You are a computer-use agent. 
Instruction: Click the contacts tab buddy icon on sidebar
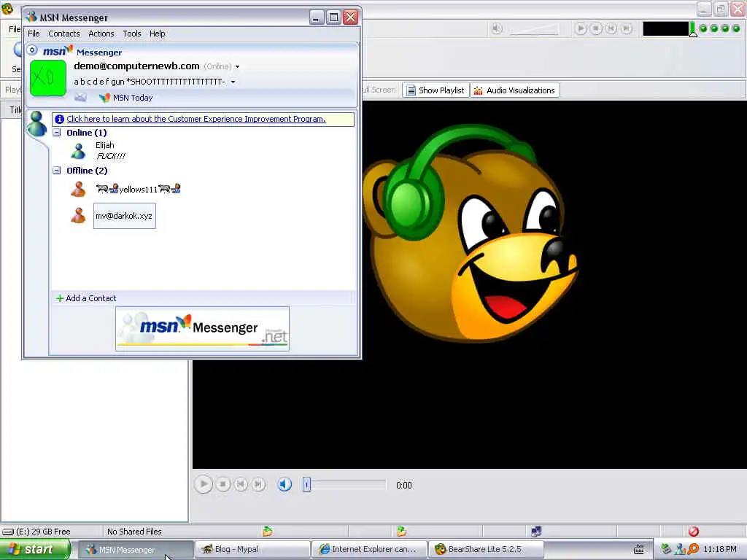[36, 124]
